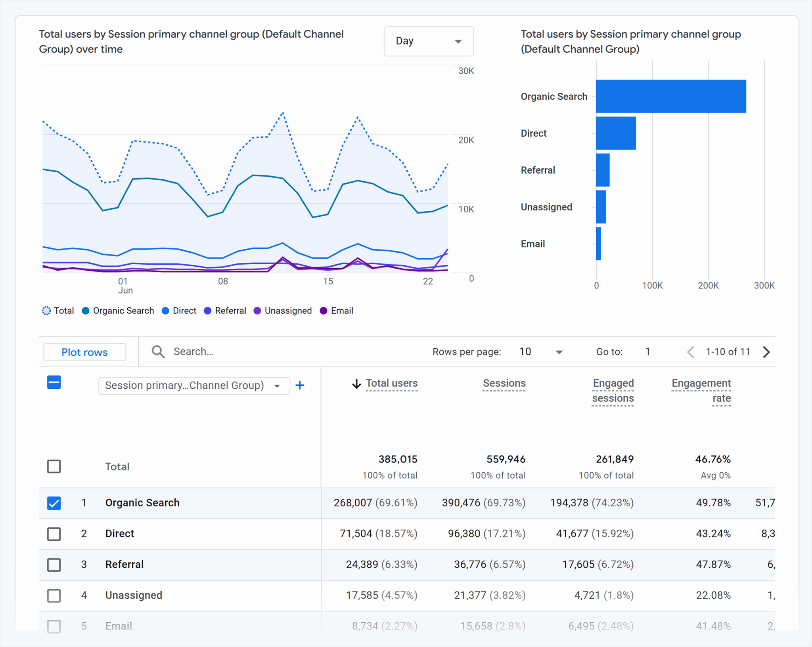Go to previous page using the left chevron
Viewport: 812px width, 647px height.
[x=690, y=352]
